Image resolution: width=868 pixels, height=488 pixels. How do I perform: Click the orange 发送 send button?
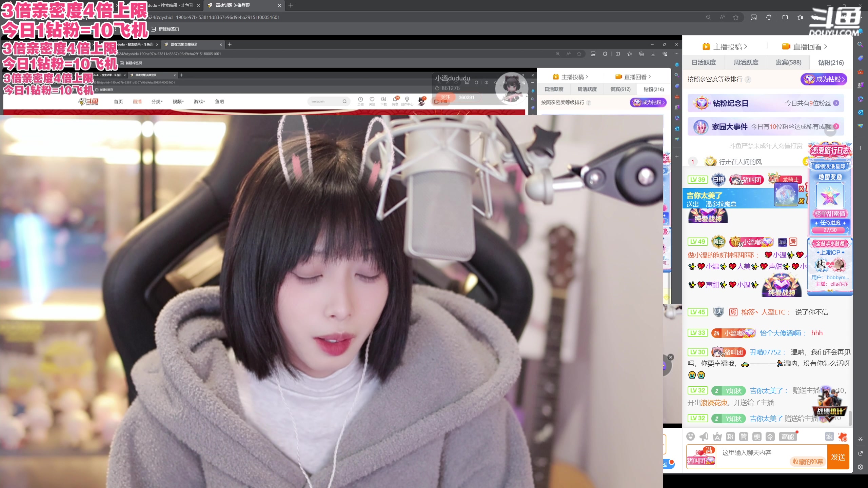click(838, 457)
